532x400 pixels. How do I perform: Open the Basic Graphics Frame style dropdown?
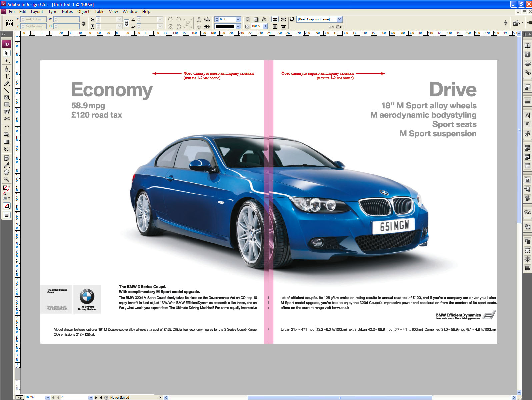click(339, 19)
